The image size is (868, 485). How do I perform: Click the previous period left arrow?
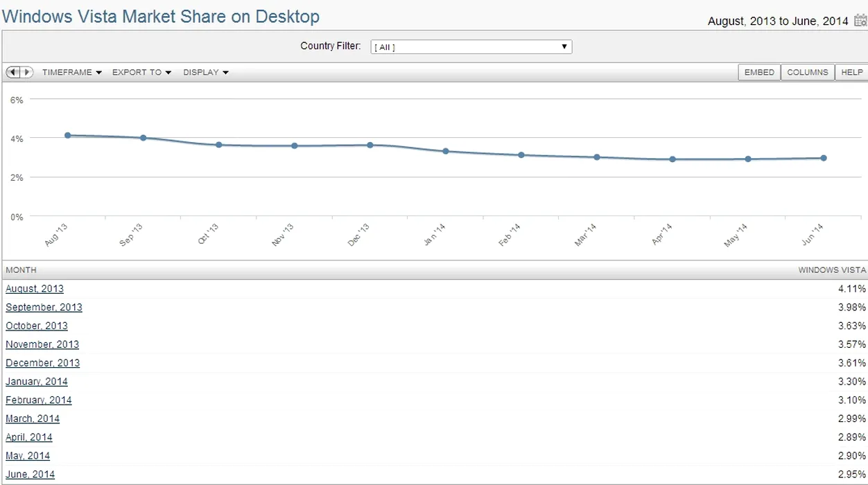(13, 72)
